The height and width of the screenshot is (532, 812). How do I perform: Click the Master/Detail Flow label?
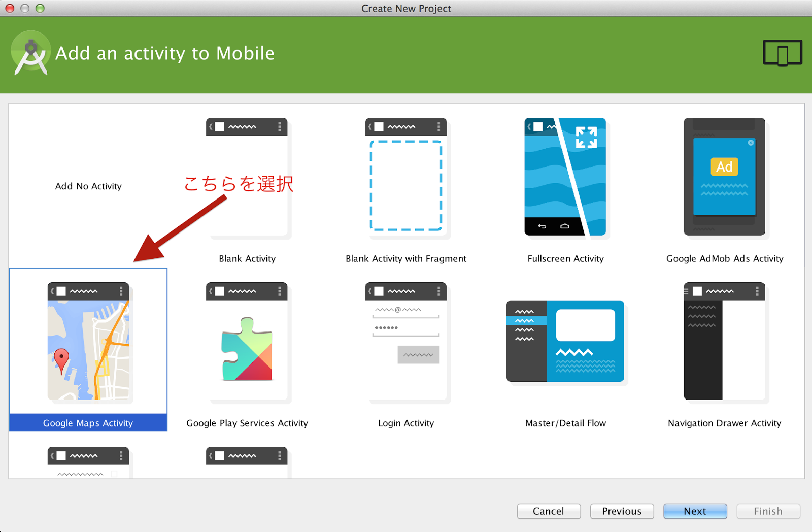(565, 423)
